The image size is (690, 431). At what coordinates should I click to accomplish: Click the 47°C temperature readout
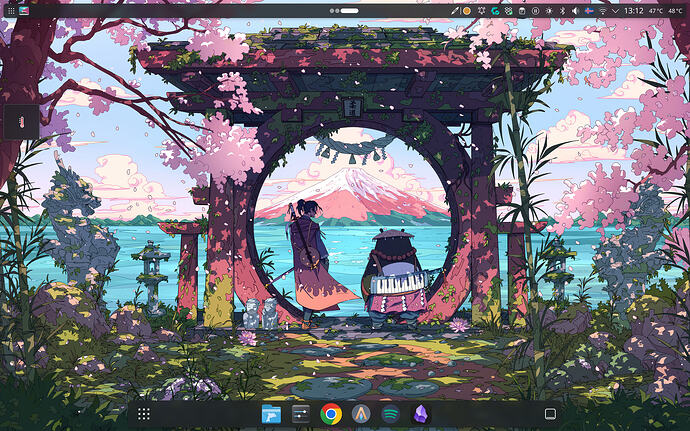coord(656,11)
